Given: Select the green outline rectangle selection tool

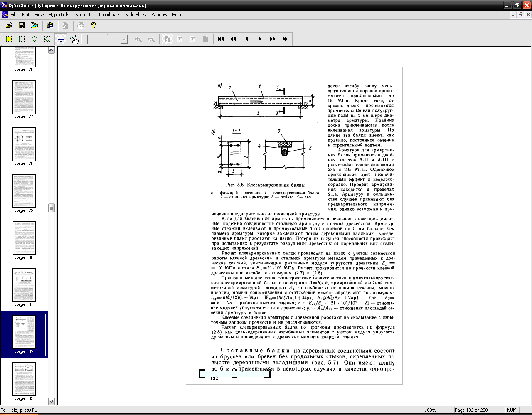Looking at the screenshot, I should [x=22, y=39].
